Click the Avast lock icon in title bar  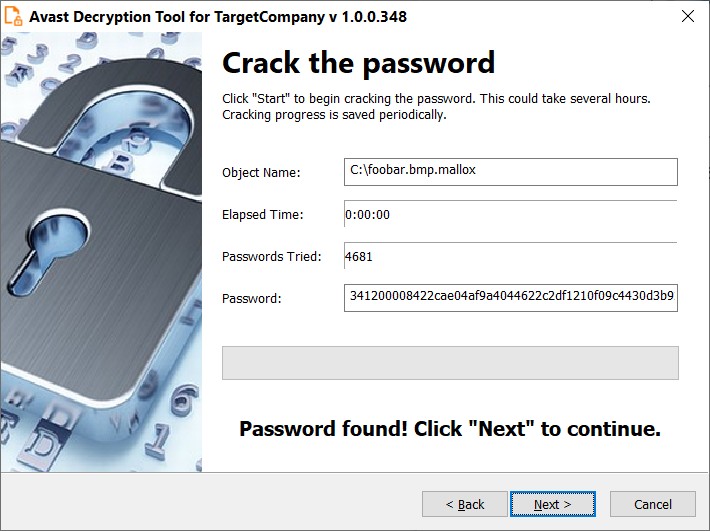pos(15,17)
